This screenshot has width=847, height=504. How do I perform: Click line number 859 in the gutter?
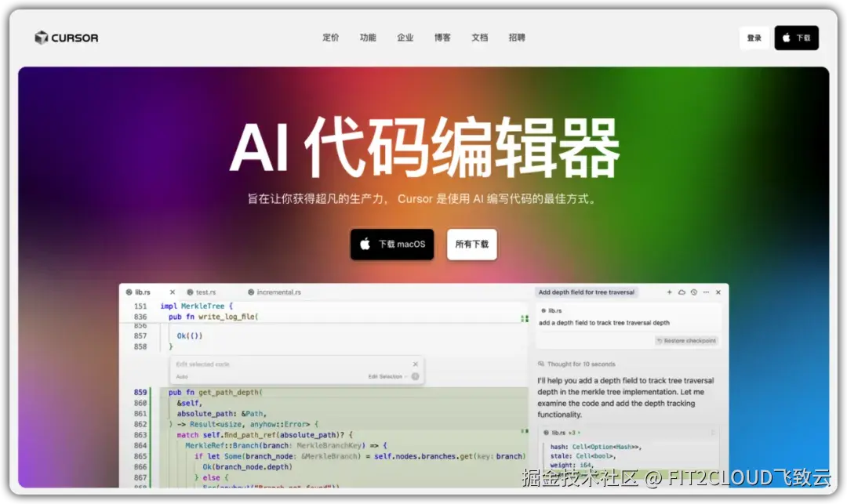tap(140, 392)
